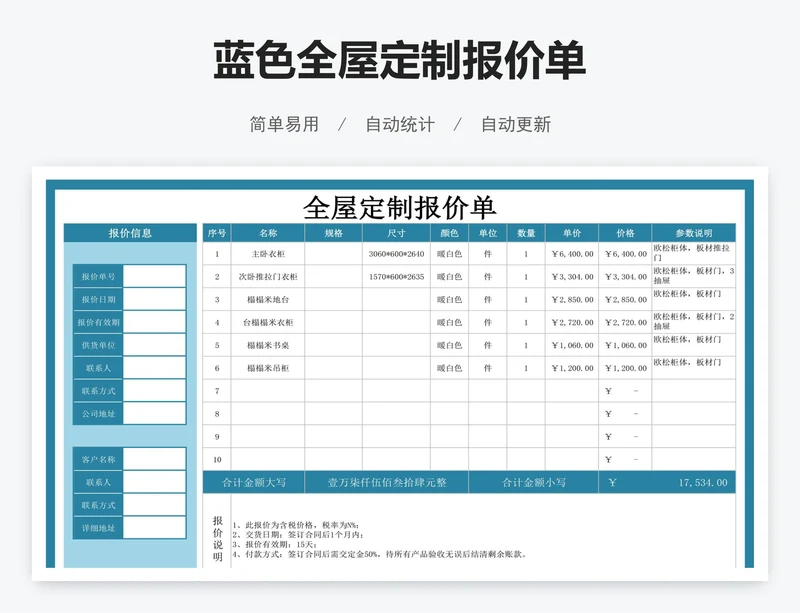Click the 欧松柜体，板材门，3抽屉 description cell
800x613 pixels.
pyautogui.click(x=694, y=277)
